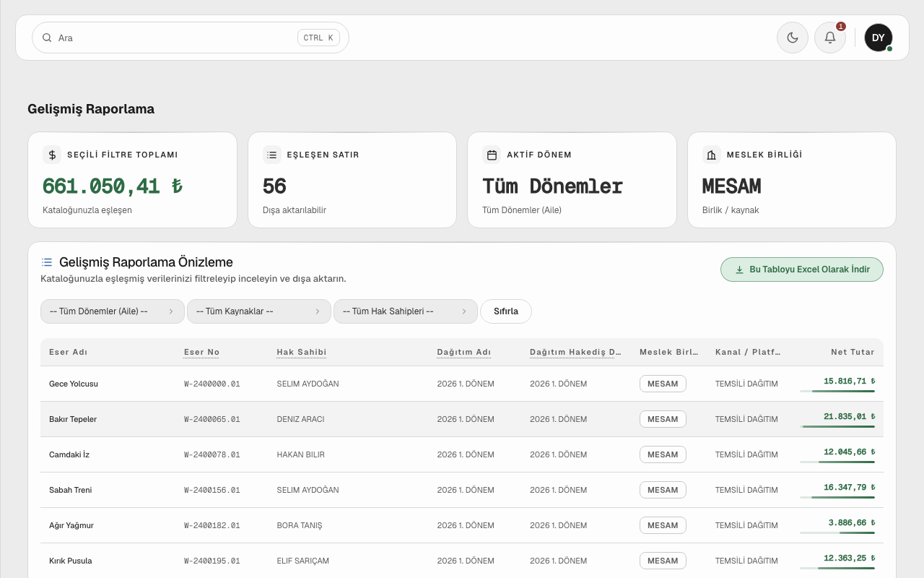Click the Eser Adı column header
This screenshot has width=924, height=578.
tap(68, 352)
